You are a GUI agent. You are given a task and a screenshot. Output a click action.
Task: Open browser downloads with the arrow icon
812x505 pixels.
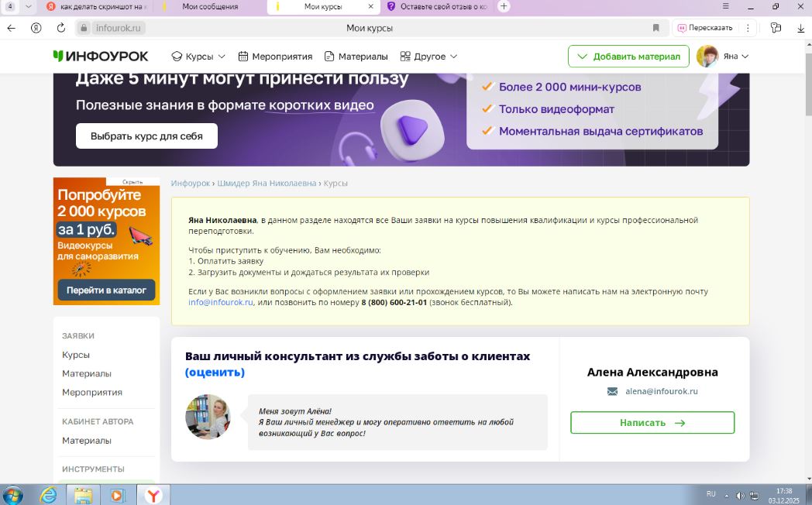(x=799, y=28)
